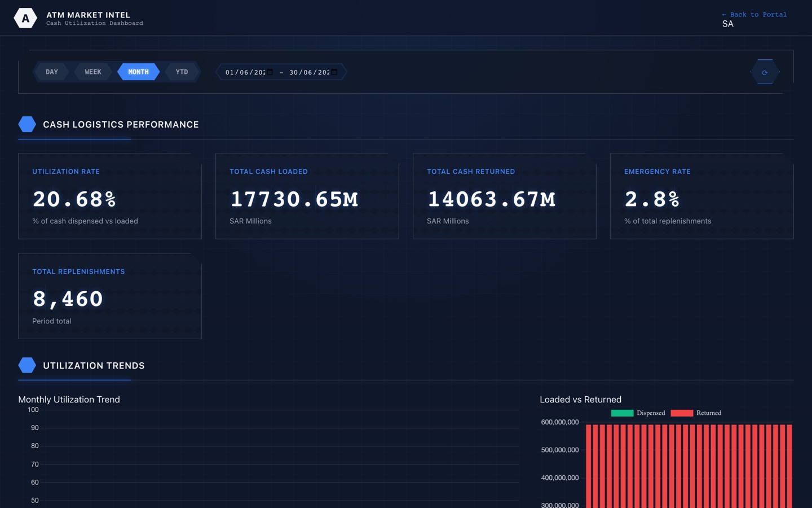Click the ATM MARKET INTEL title
This screenshot has height=508, width=812.
click(x=88, y=15)
